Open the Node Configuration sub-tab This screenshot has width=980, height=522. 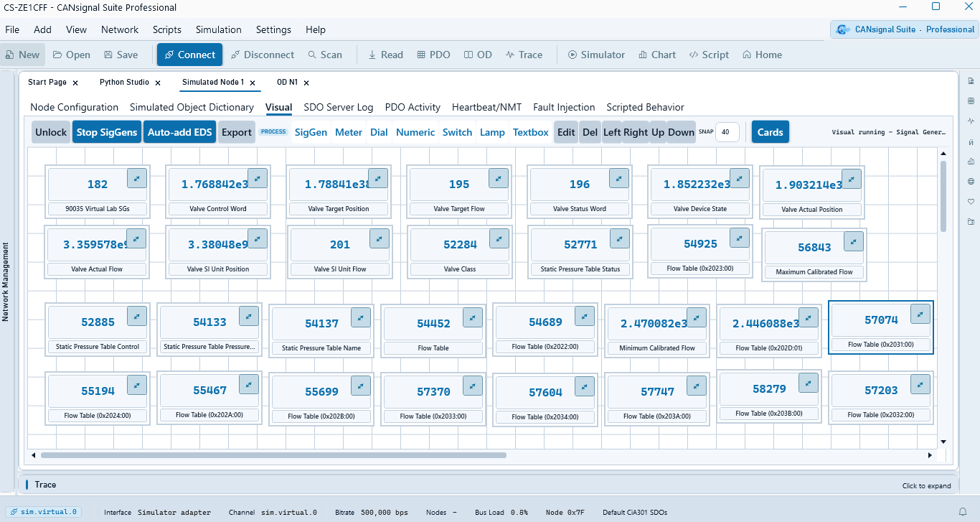(x=75, y=107)
